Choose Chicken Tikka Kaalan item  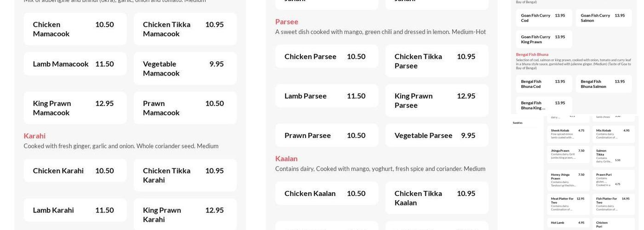[437, 198]
